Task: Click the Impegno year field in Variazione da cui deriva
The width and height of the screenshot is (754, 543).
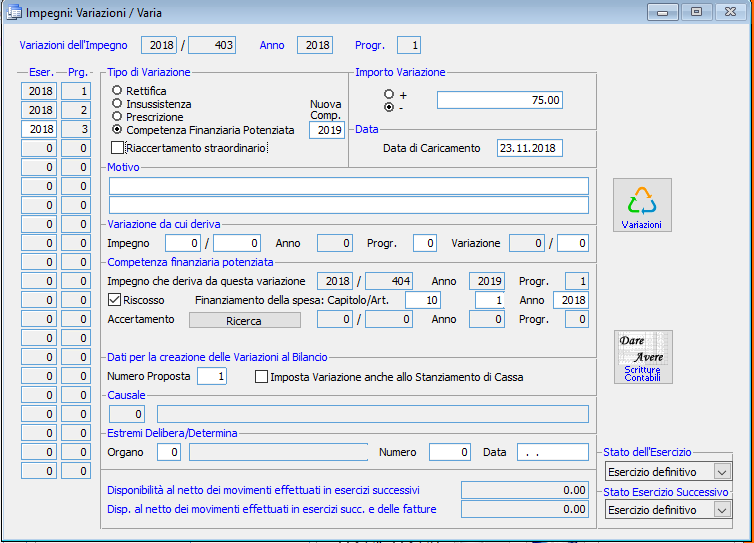Action: point(183,243)
